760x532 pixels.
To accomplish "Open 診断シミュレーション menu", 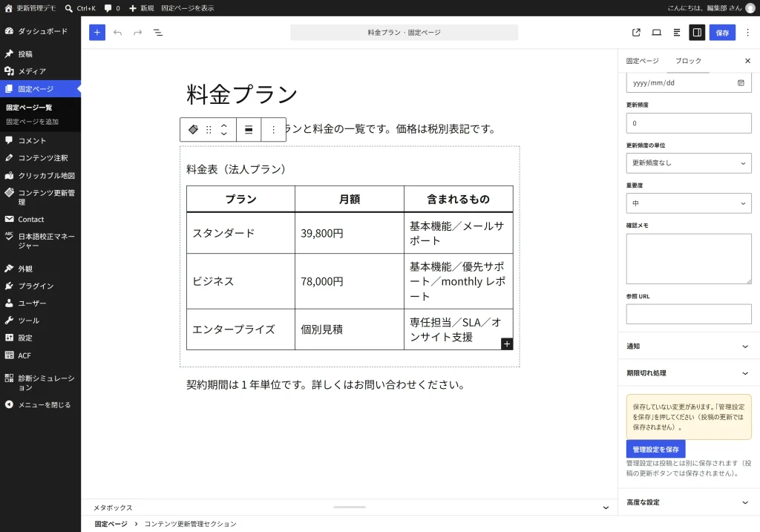I will point(40,383).
